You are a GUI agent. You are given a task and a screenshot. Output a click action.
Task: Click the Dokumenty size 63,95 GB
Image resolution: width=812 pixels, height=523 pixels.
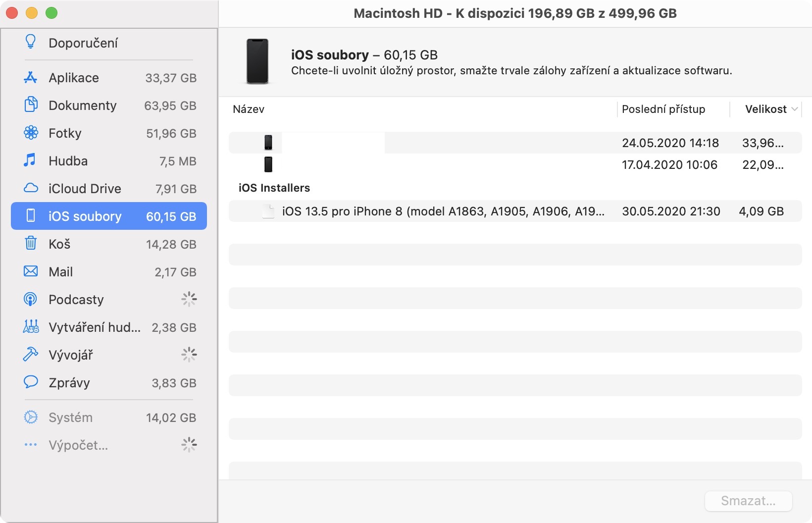pos(170,105)
